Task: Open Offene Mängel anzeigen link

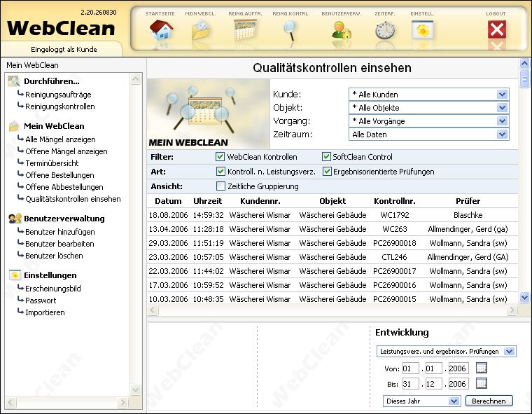Action: pyautogui.click(x=66, y=151)
